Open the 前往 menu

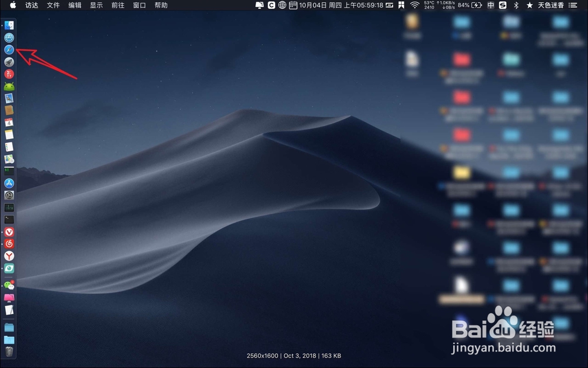coord(118,5)
